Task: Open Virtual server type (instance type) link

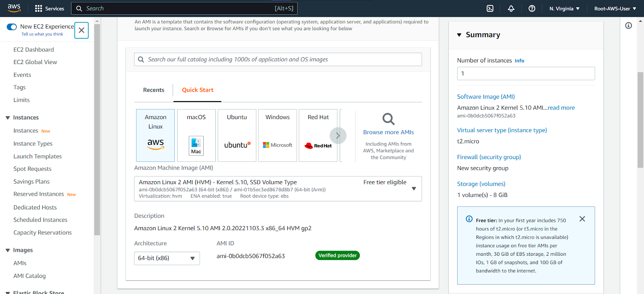Action: tap(502, 130)
